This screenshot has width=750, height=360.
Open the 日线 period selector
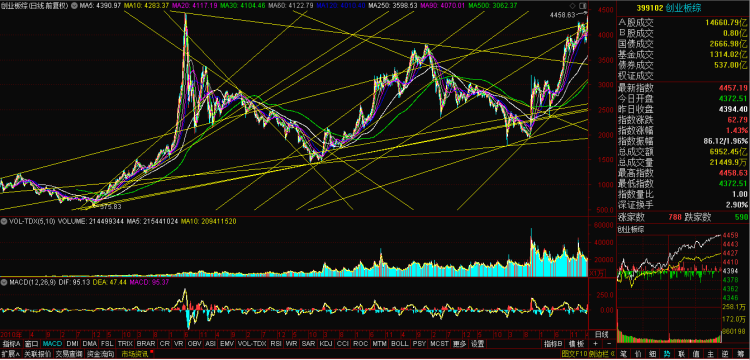click(601, 334)
